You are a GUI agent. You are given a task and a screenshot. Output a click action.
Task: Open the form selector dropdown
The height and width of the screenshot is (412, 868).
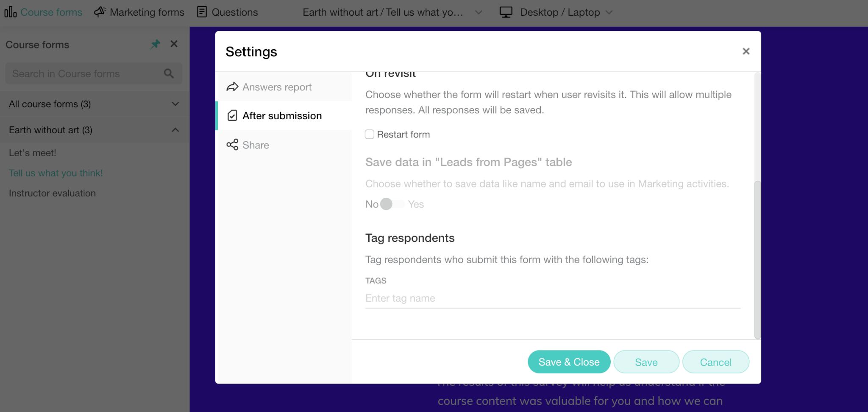tap(479, 12)
